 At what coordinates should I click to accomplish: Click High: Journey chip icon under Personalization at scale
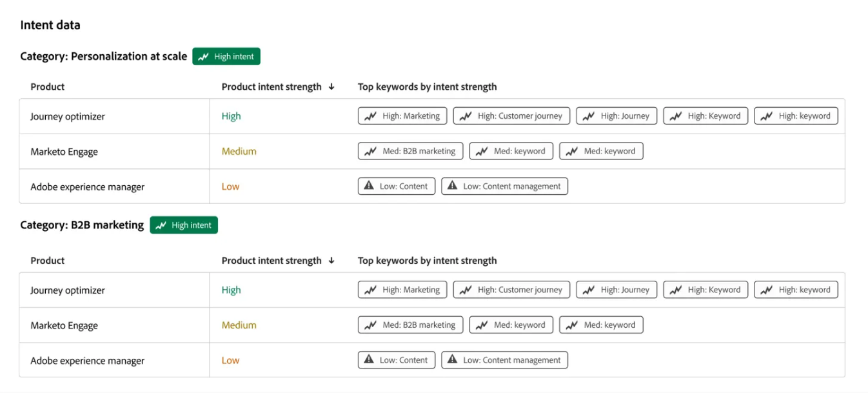[589, 116]
